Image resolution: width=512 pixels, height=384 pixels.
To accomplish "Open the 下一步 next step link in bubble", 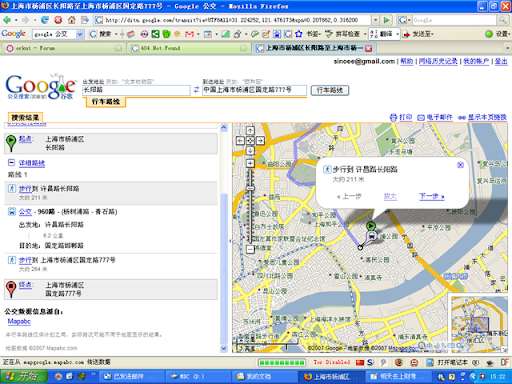I will pos(432,196).
